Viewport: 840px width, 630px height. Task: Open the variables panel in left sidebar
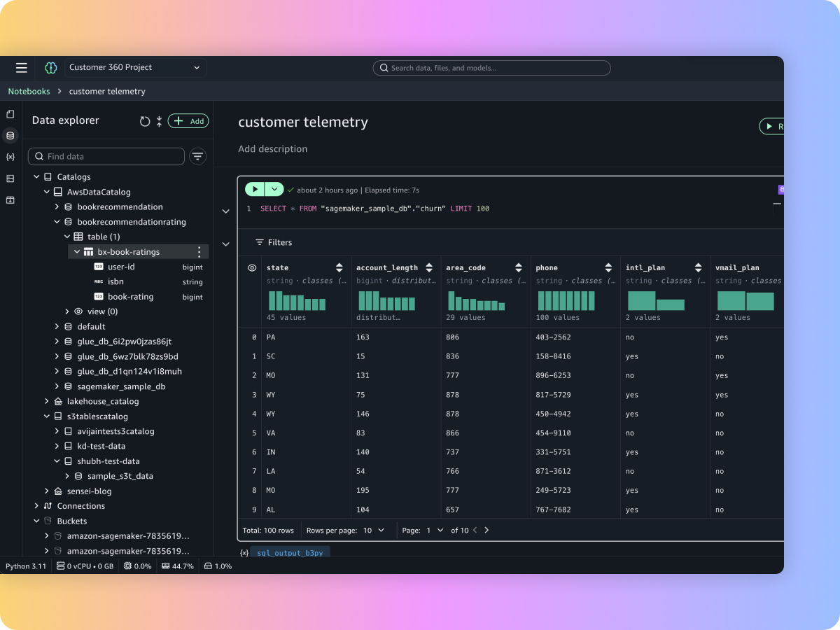point(10,157)
